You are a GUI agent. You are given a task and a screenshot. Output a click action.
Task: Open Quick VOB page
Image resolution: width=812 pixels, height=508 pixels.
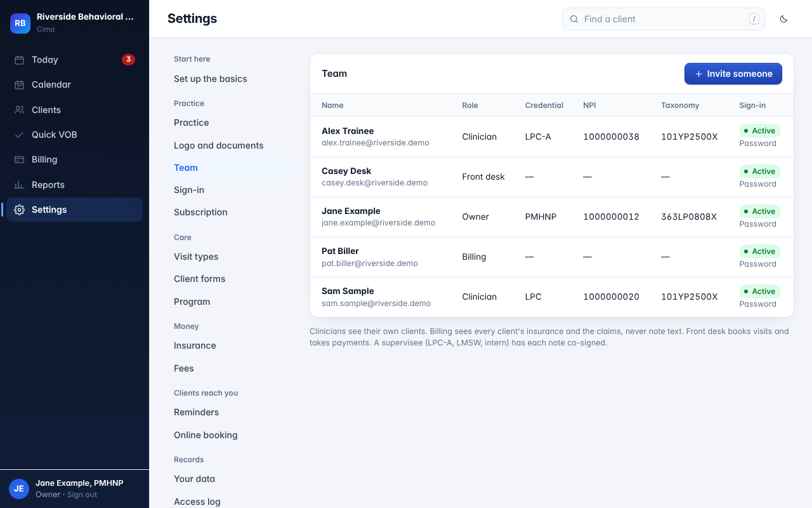click(74, 135)
